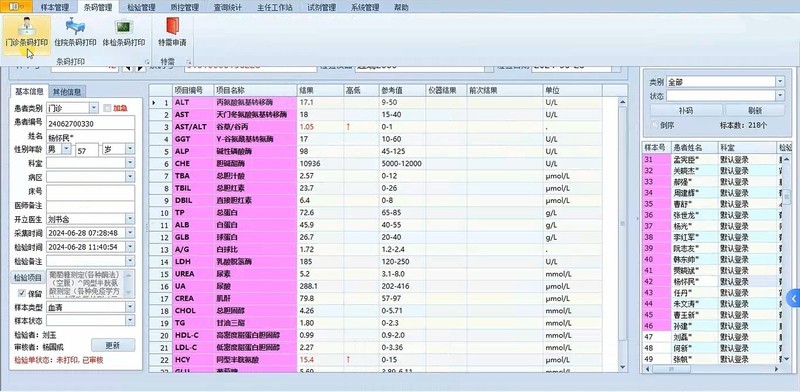Click the sample list horizontal scrollbar
Viewport: 800px width, 392px height.
(x=712, y=369)
